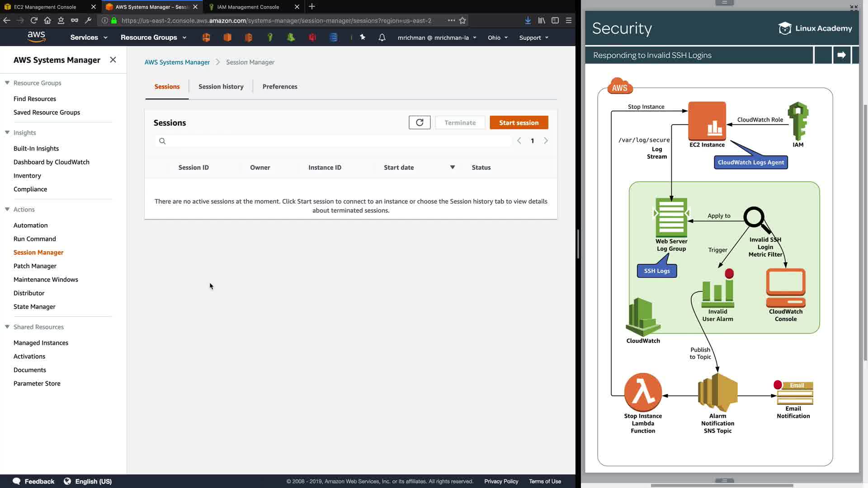The width and height of the screenshot is (868, 488).
Task: Click the refresh sessions icon button
Action: pyautogui.click(x=420, y=122)
